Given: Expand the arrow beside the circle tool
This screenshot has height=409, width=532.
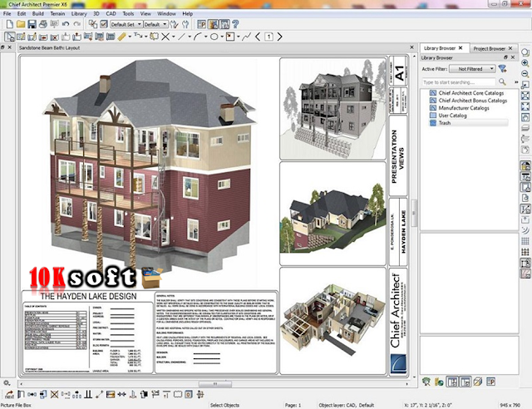Looking at the screenshot, I should pyautogui.click(x=222, y=37).
